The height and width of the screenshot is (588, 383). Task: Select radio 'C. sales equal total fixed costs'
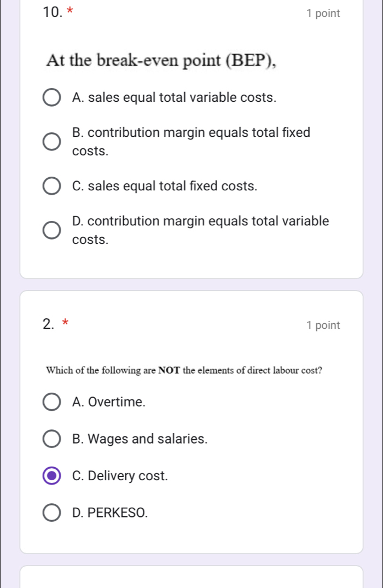[x=52, y=186]
